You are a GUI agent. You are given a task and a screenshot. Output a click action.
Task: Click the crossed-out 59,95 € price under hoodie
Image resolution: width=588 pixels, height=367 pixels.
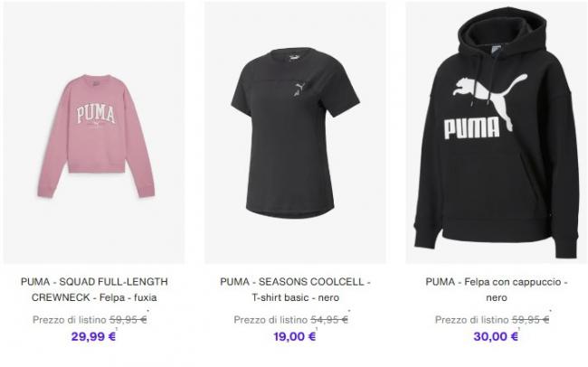coord(531,320)
